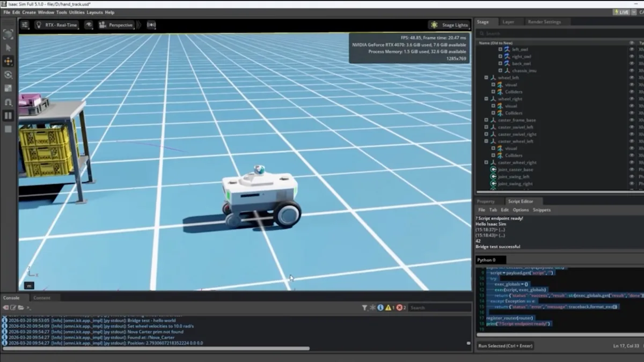Expand the caster_frame_base prim
Image resolution: width=644 pixels, height=362 pixels.
(486, 120)
